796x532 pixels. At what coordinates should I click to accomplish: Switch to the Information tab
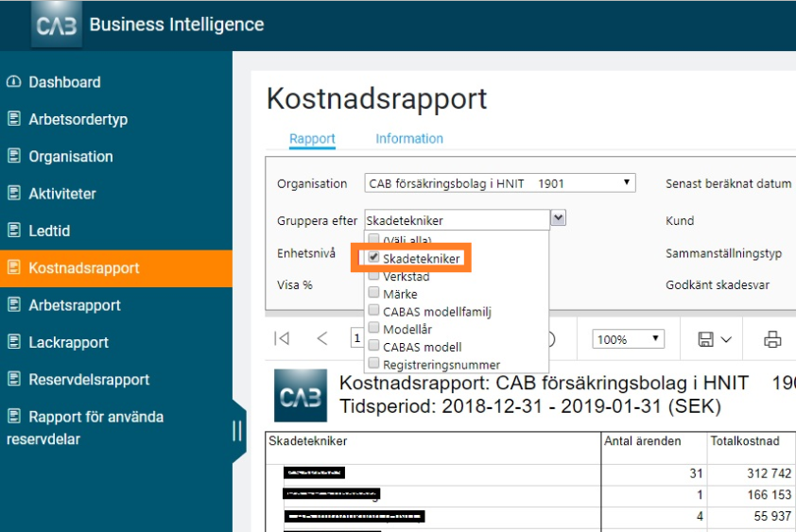click(x=409, y=139)
